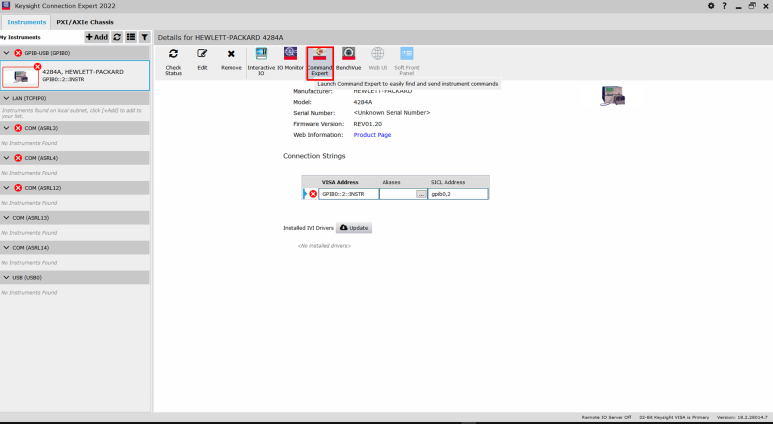Open the alias browse ellipsis button
Image resolution: width=773 pixels, height=424 pixels.
point(421,194)
